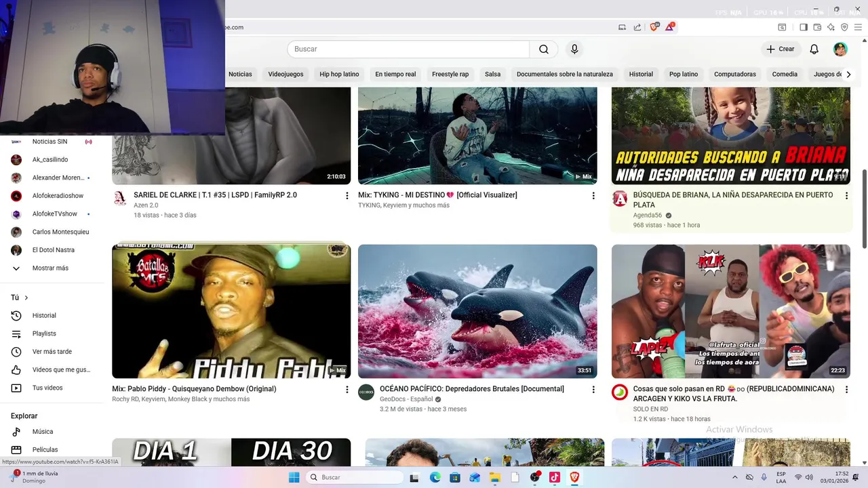Play Océano Pacífico orca thumbnail
The image size is (868, 488).
click(477, 311)
